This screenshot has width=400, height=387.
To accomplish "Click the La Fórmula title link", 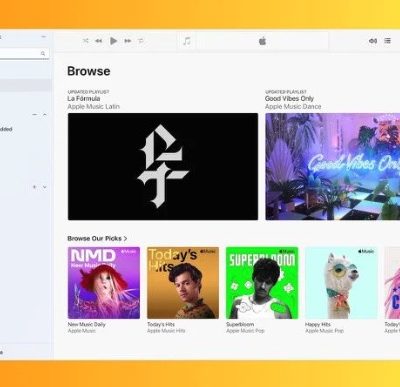I will (84, 99).
